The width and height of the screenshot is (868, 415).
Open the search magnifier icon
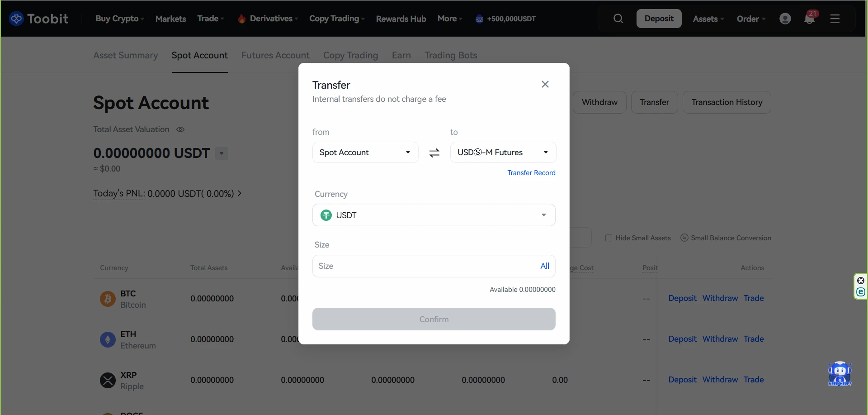[x=618, y=19]
